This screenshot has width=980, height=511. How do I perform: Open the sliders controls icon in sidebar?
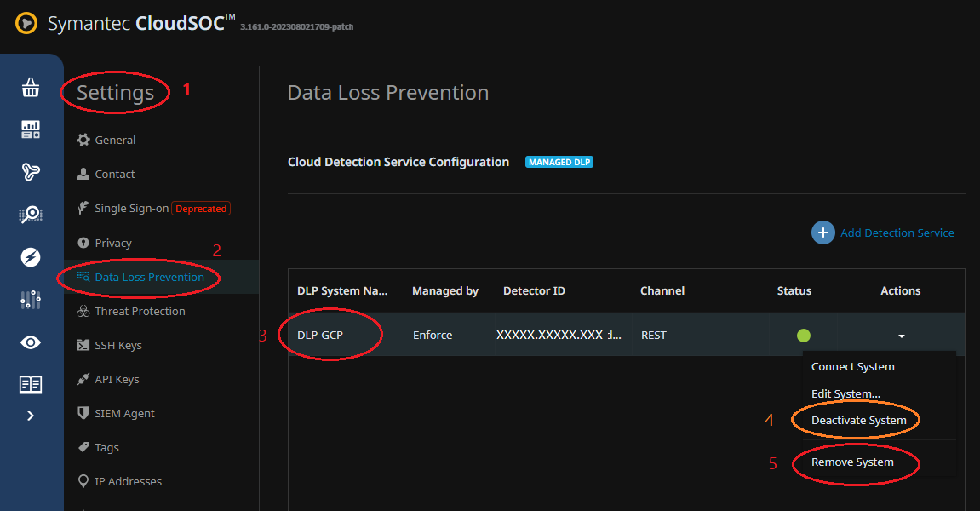[31, 300]
